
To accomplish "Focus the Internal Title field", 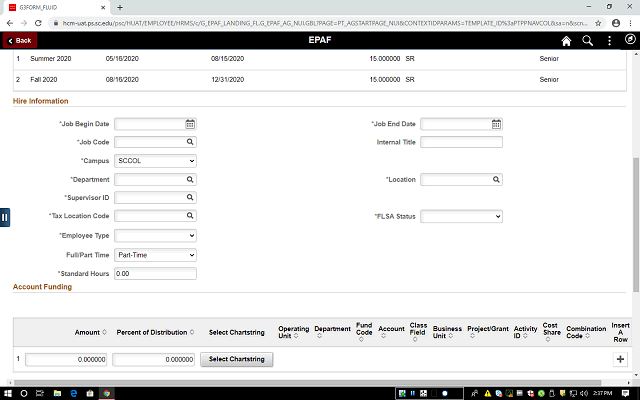I will pos(461,142).
